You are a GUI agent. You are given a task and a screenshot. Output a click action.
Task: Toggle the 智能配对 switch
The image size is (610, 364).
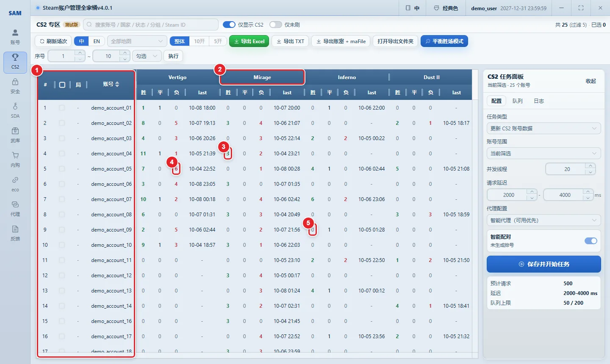point(591,241)
